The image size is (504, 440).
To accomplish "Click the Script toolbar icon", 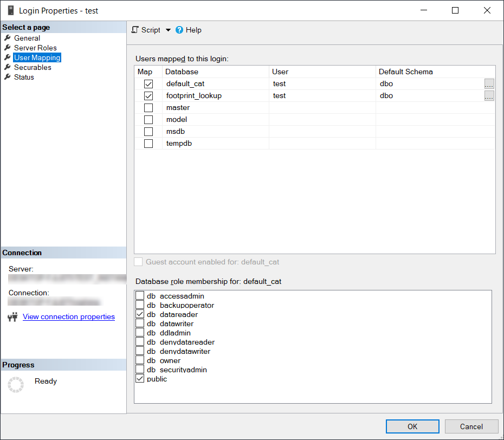I will click(134, 30).
